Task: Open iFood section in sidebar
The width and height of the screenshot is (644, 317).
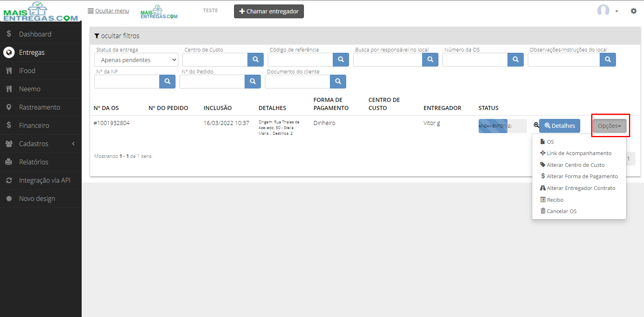Action: pos(41,71)
